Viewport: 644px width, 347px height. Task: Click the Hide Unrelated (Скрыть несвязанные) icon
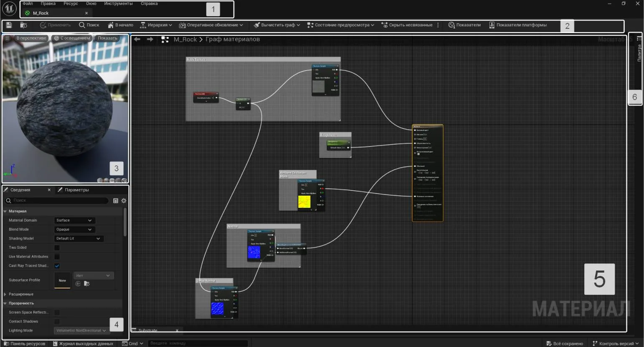click(384, 25)
